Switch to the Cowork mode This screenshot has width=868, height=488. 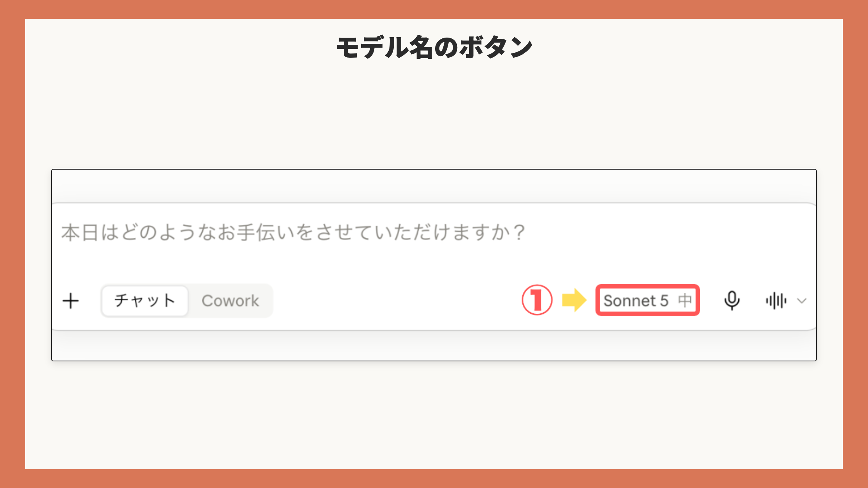[230, 301]
